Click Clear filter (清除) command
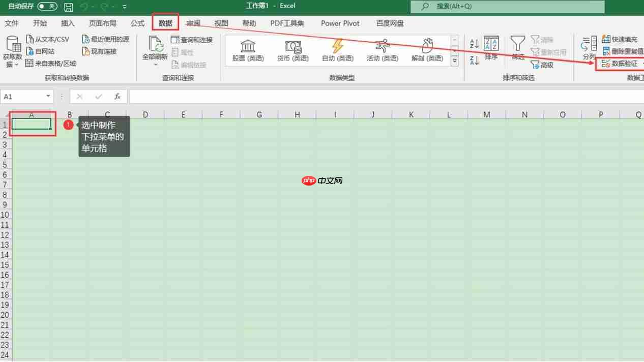Image resolution: width=644 pixels, height=362 pixels. (542, 39)
